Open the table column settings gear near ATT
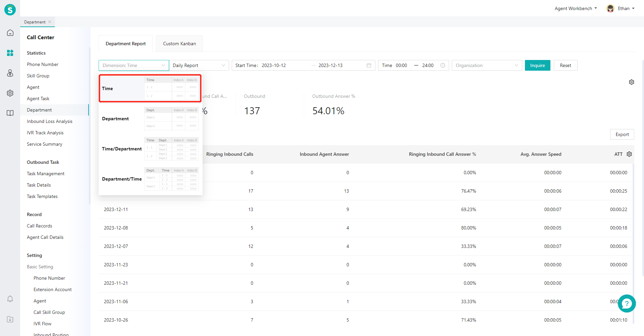 tap(629, 154)
